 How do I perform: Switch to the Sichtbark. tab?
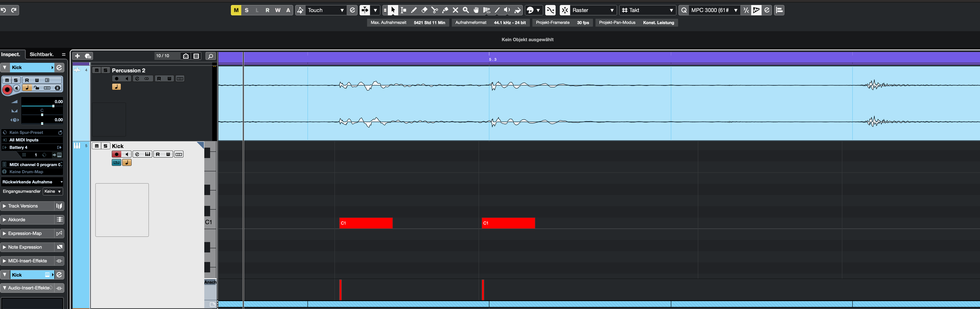[x=42, y=54]
